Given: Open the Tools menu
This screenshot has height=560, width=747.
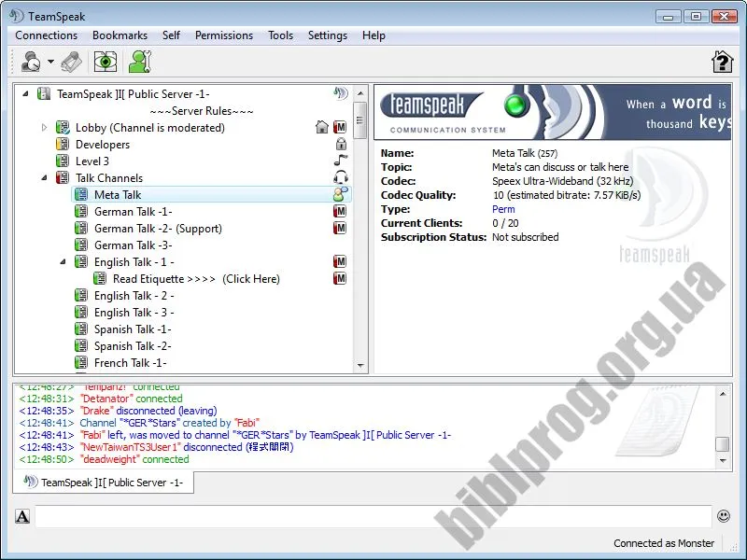Looking at the screenshot, I should (281, 35).
